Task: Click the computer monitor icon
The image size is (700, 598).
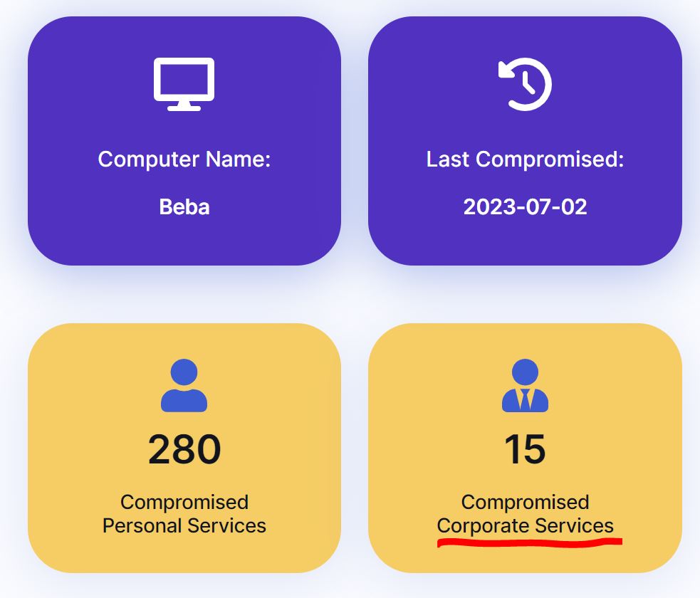Action: point(184,84)
